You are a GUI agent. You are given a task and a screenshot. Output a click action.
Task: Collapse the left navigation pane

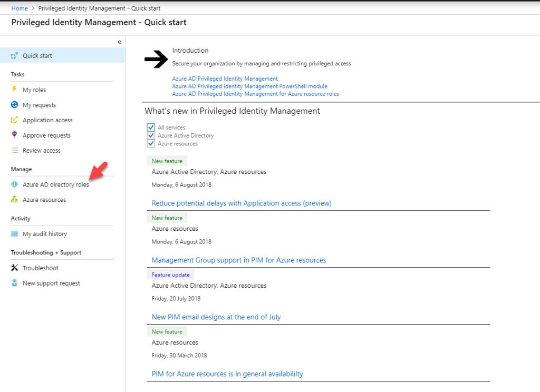pyautogui.click(x=119, y=42)
